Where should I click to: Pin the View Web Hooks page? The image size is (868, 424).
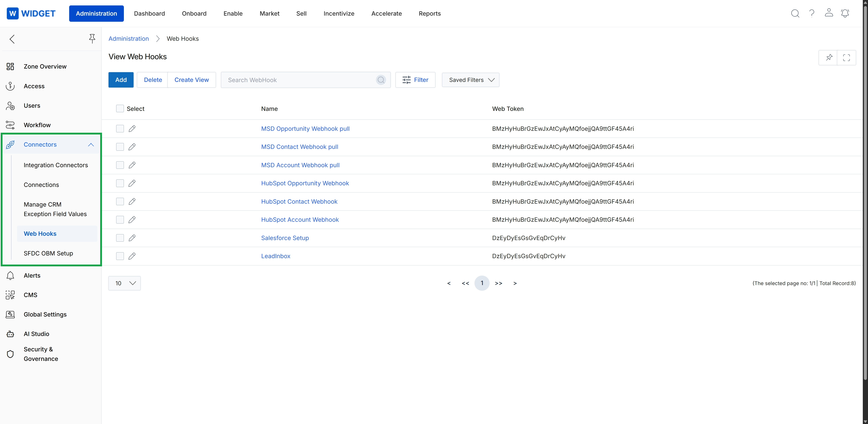(829, 57)
